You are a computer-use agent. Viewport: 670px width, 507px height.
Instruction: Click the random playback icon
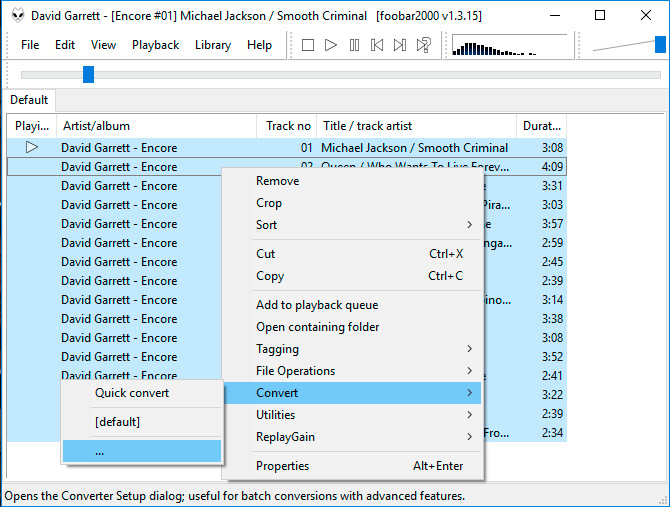point(423,45)
